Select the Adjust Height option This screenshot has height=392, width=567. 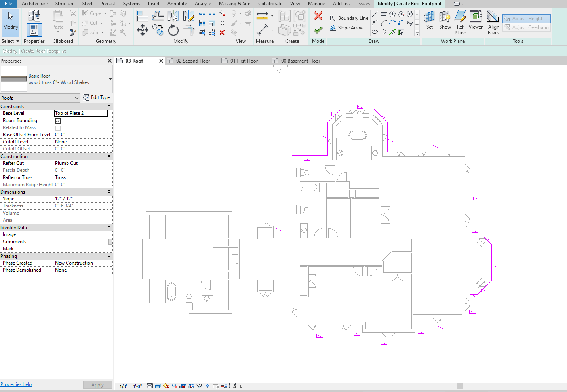526,18
